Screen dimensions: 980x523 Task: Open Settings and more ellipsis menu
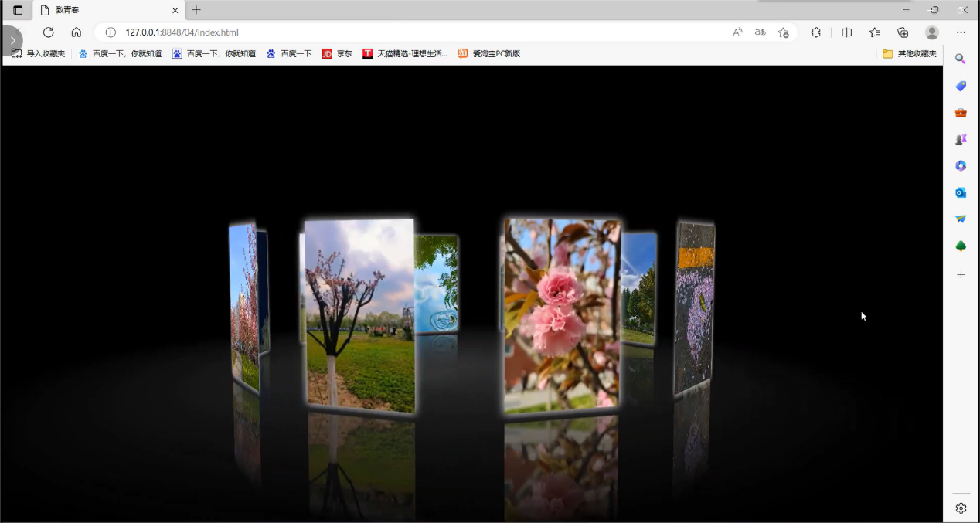click(961, 32)
